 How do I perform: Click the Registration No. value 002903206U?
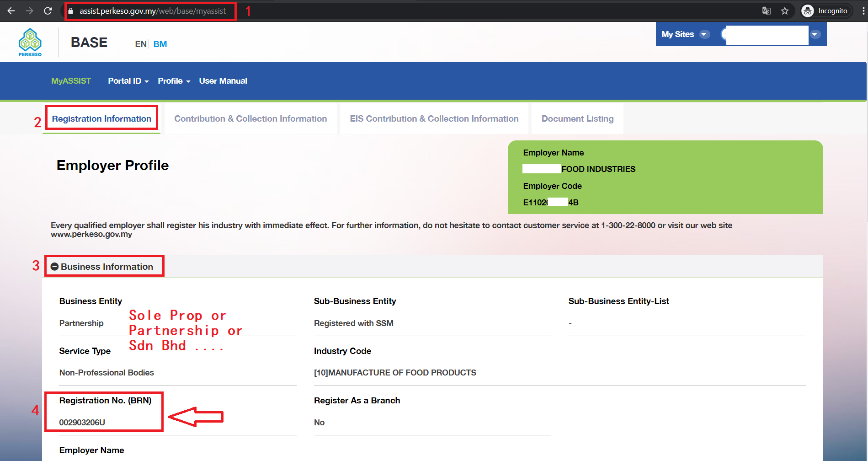[x=82, y=423]
